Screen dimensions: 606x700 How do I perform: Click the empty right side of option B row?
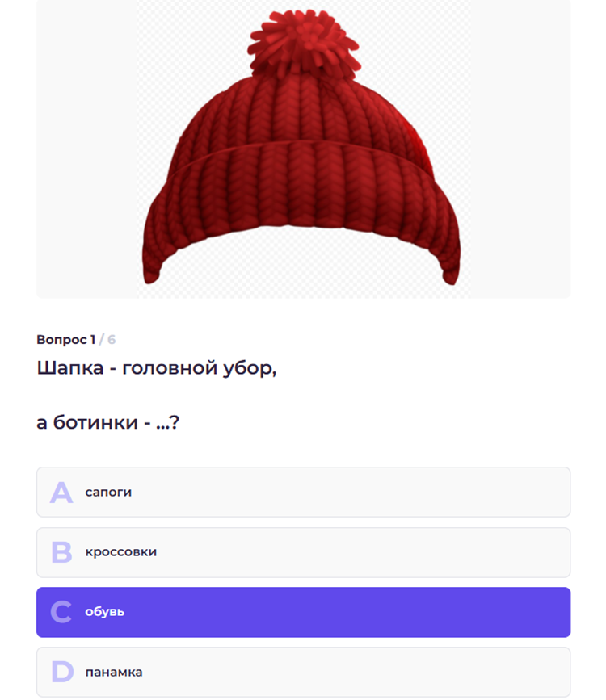click(447, 553)
